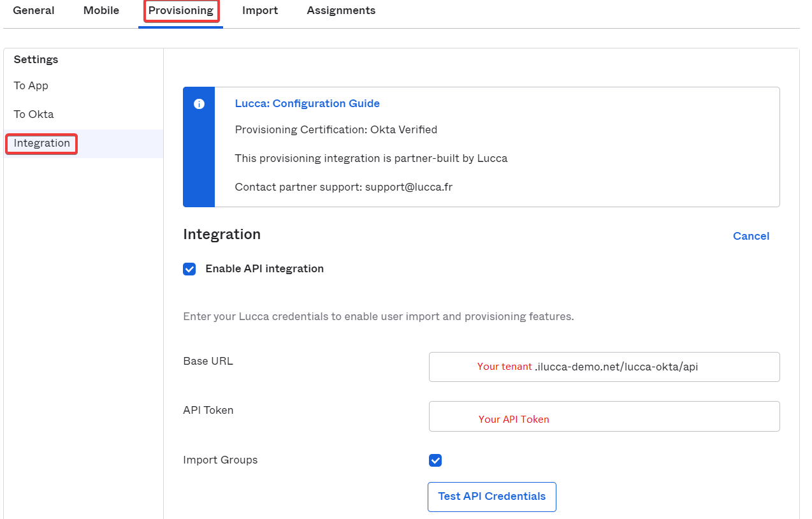Click 'This provisioning integration is partner-built' text
This screenshot has width=812, height=519.
[x=371, y=158]
